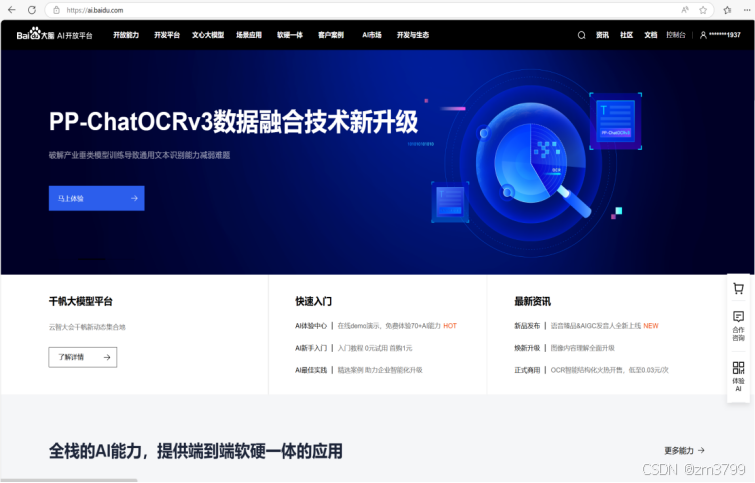Click the 了解详情 button
755x483 pixels.
[83, 357]
